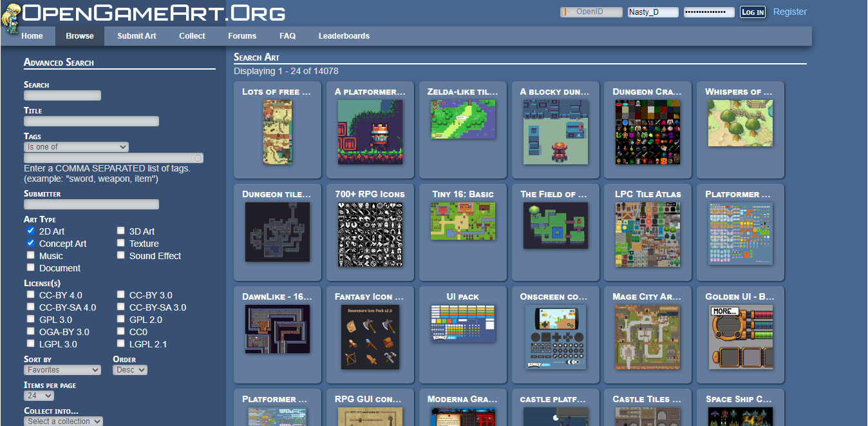Open the Mage City Arcanos thumbnail
Screen dimensions: 868x426
coord(648,337)
